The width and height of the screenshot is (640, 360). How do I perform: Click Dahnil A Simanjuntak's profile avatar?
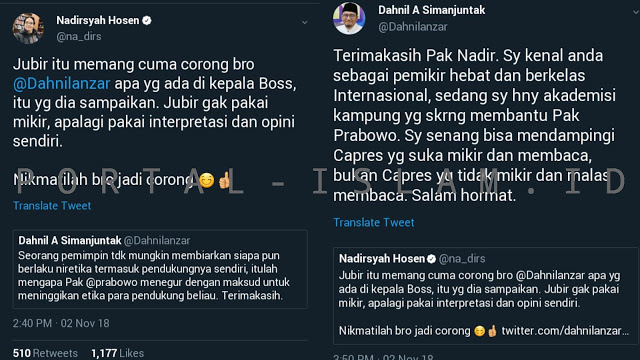349,18
